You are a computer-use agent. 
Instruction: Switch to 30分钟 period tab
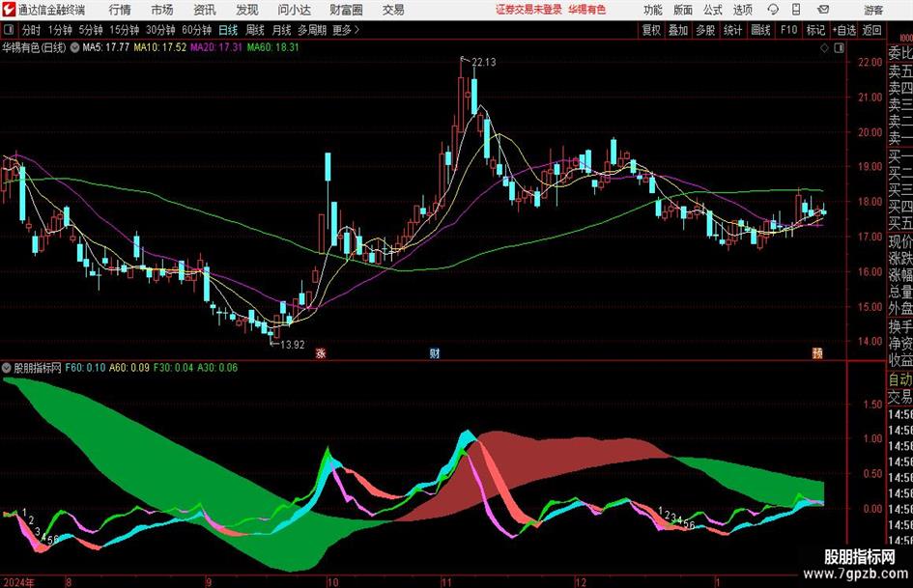click(160, 30)
